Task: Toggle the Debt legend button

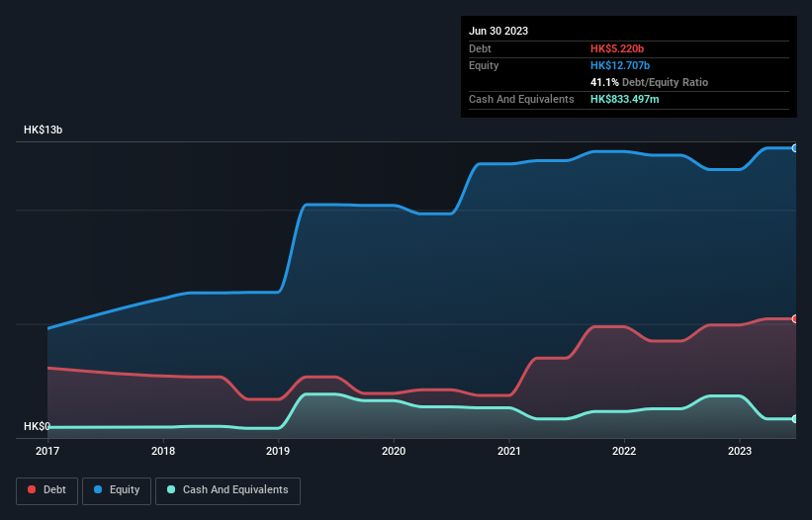Action: (x=47, y=490)
